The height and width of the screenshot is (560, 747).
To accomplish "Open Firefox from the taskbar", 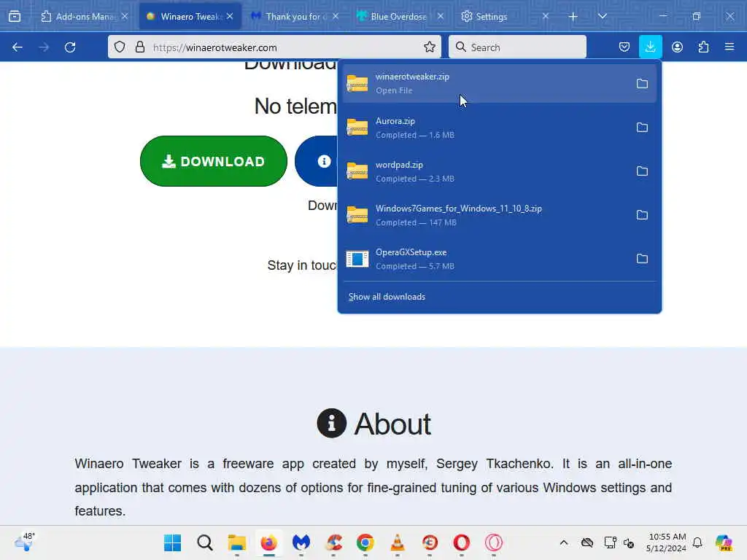I will (268, 542).
